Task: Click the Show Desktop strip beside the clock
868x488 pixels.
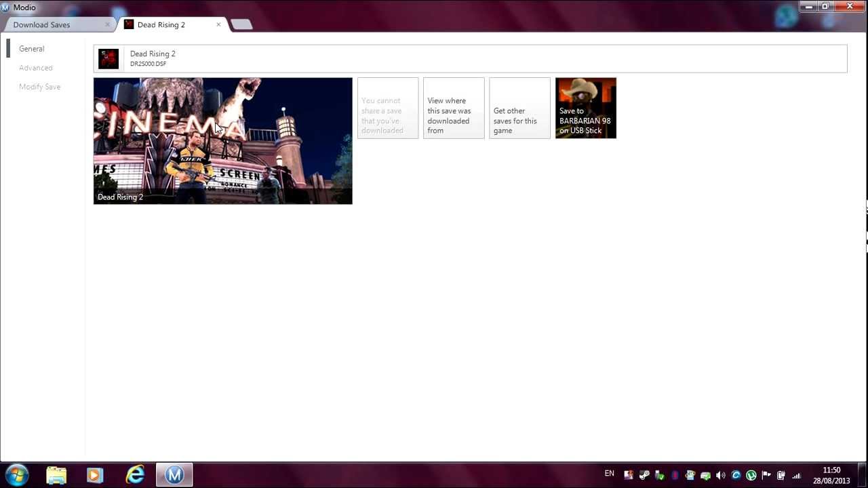Action: click(x=862, y=475)
